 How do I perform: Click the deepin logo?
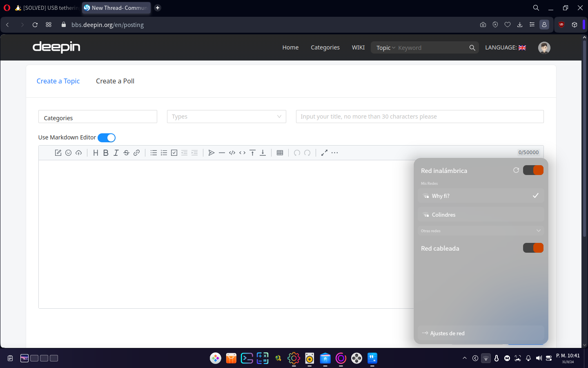click(56, 47)
